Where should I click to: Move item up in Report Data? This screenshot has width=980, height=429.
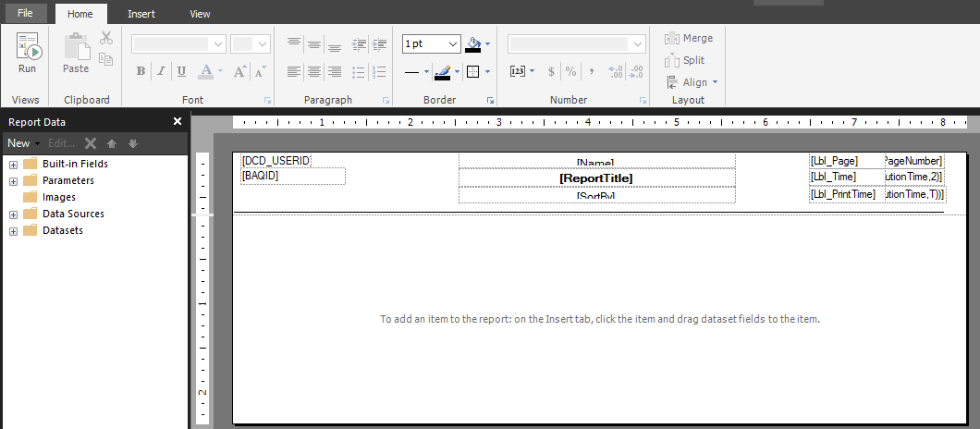(112, 143)
